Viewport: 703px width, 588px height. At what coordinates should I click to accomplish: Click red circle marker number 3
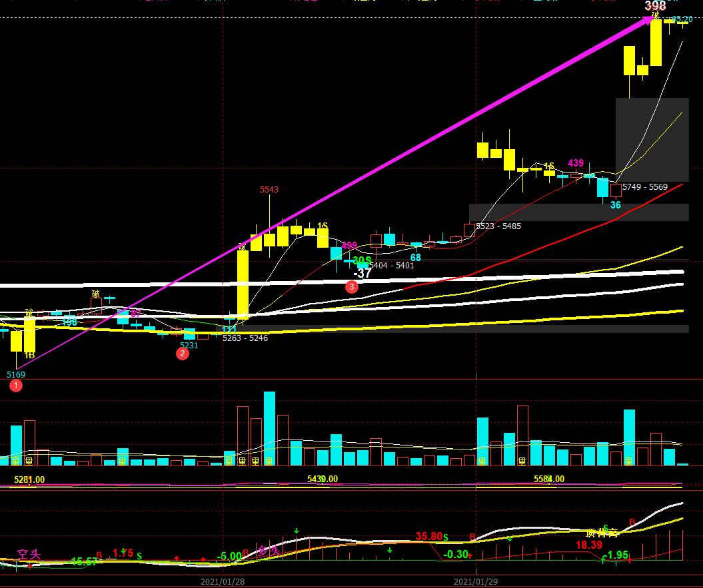coord(352,287)
